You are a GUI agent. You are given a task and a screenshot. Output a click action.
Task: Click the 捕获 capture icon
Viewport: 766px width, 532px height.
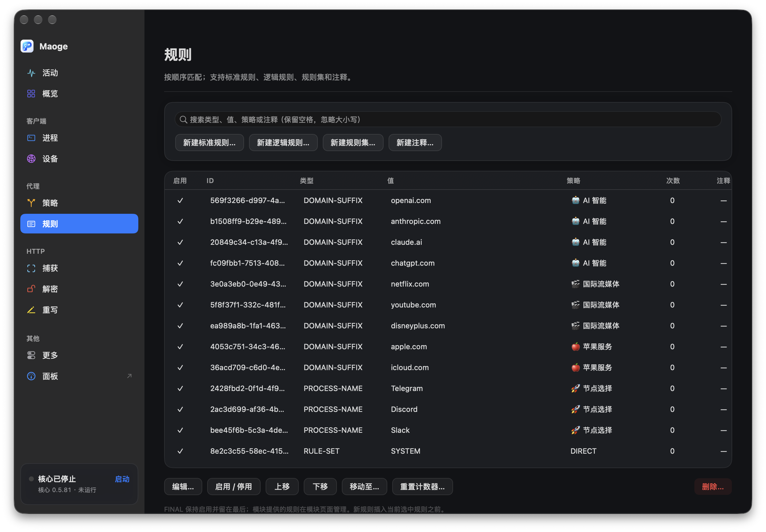(31, 268)
